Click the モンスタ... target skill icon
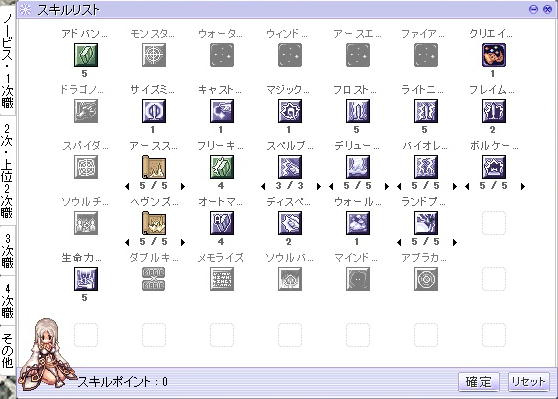558x399 pixels. click(154, 55)
